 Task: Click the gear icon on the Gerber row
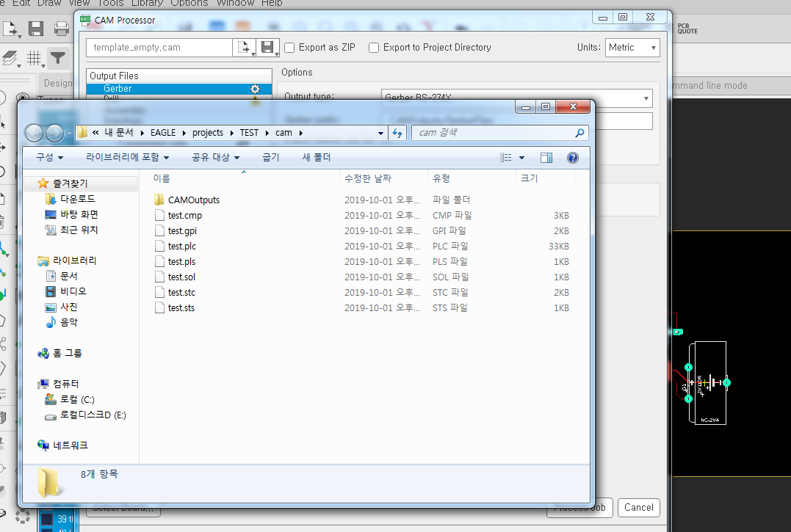[256, 89]
